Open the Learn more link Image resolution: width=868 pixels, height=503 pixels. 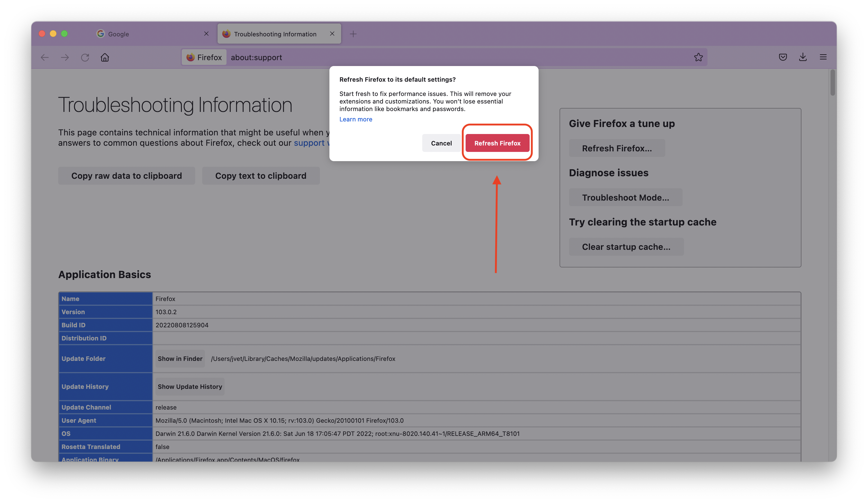coord(355,119)
